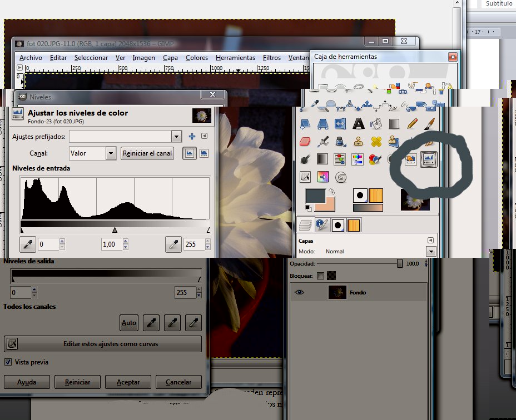The width and height of the screenshot is (516, 420).
Task: Adjust output level 0 stepper
Action: (x=34, y=292)
